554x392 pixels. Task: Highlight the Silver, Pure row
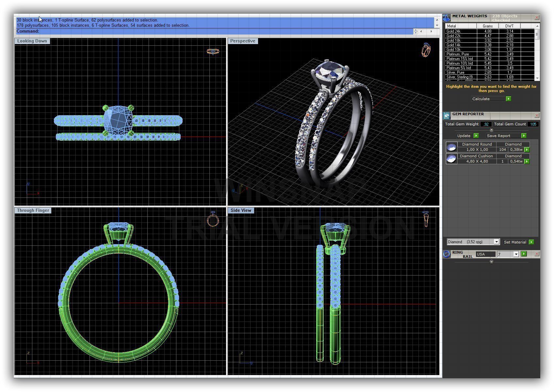point(489,72)
